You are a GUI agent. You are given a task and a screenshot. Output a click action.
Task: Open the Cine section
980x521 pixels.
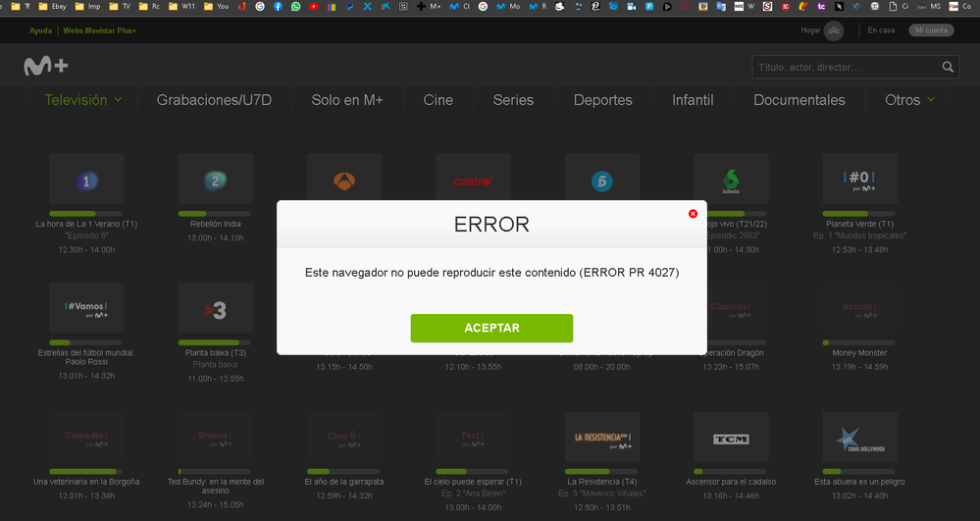click(438, 100)
